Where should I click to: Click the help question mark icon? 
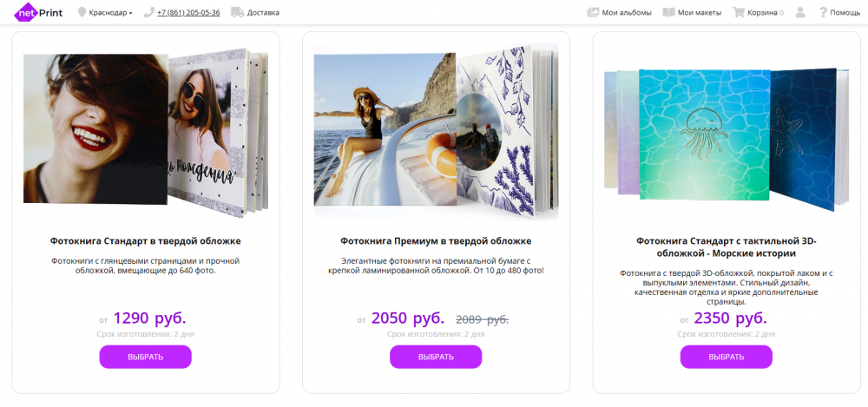click(823, 13)
